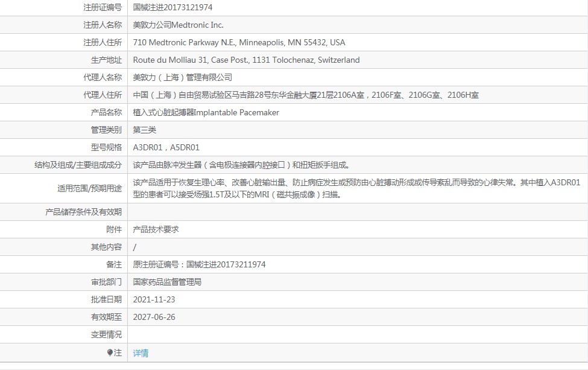Screen dimensions: 588x370
Task: Click the 生产地址 label
Action: click(107, 60)
